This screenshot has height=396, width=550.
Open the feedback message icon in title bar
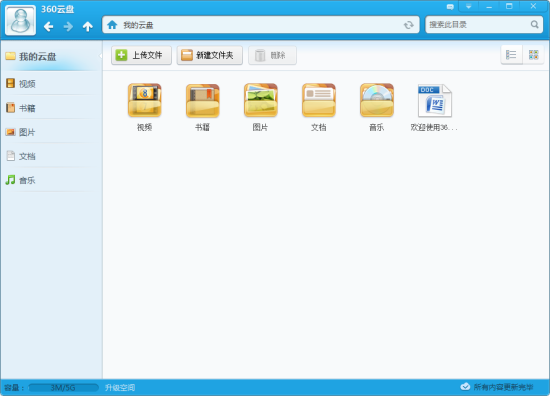[x=450, y=7]
